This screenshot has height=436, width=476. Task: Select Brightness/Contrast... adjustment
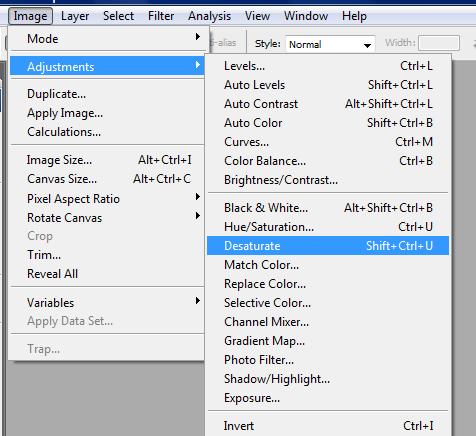[328, 180]
